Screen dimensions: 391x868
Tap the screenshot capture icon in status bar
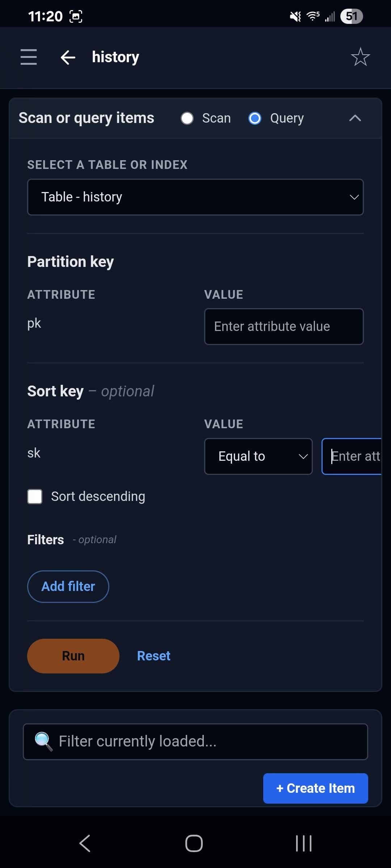point(76,16)
